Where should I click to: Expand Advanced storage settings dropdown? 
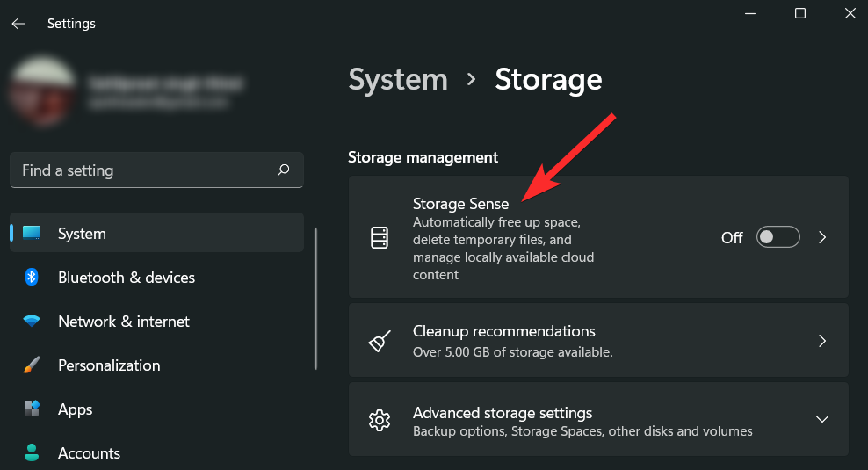822,420
